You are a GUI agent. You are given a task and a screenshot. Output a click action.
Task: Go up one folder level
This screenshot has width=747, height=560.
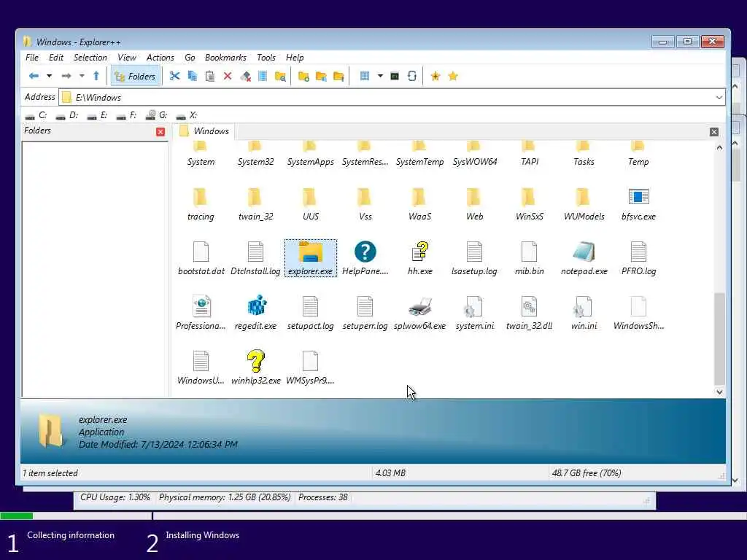click(96, 76)
